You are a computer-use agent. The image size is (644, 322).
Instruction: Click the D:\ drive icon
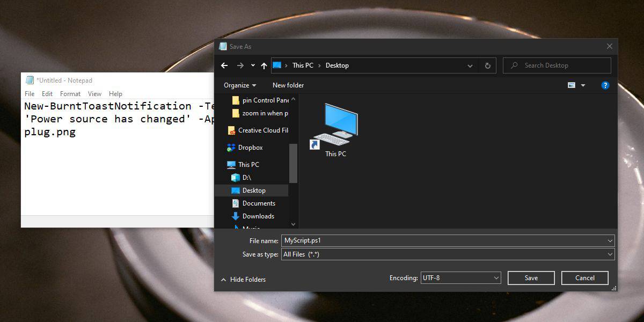coord(236,178)
